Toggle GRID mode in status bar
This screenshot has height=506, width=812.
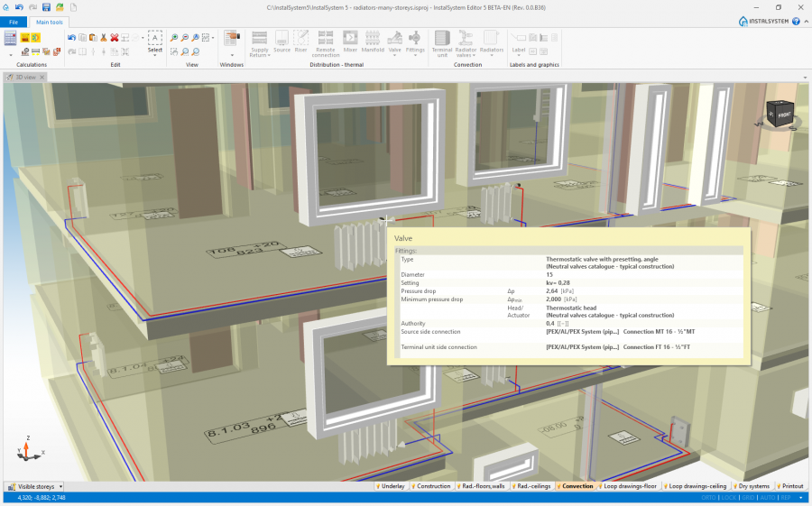[x=748, y=497]
